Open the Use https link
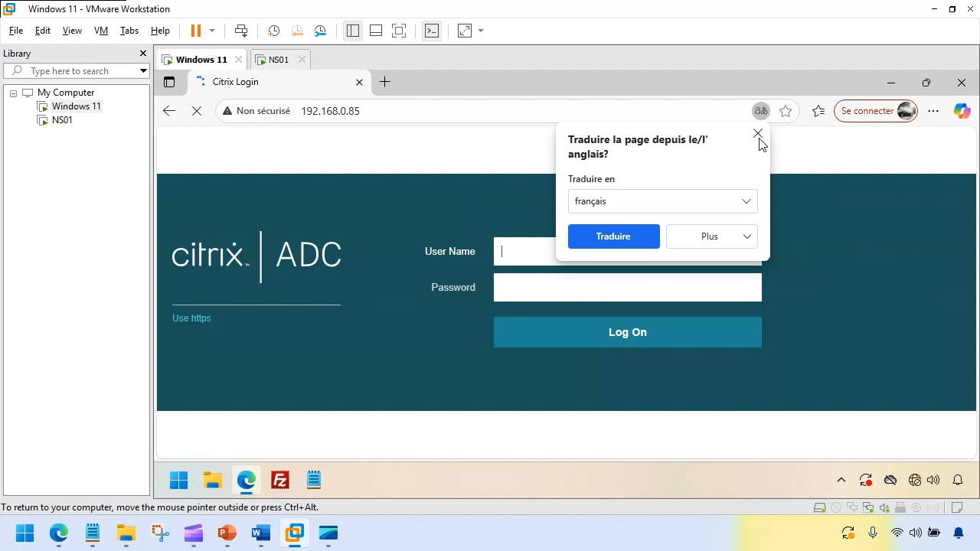 (191, 318)
